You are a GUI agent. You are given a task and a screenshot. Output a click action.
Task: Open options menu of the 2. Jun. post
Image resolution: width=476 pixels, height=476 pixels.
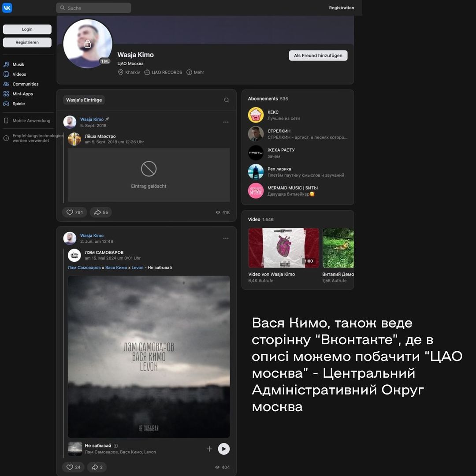tap(226, 238)
